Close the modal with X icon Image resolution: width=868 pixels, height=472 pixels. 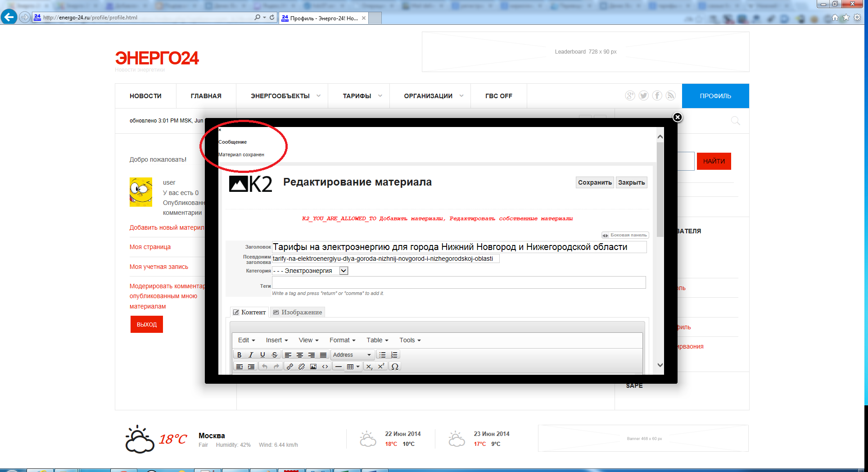pos(677,117)
